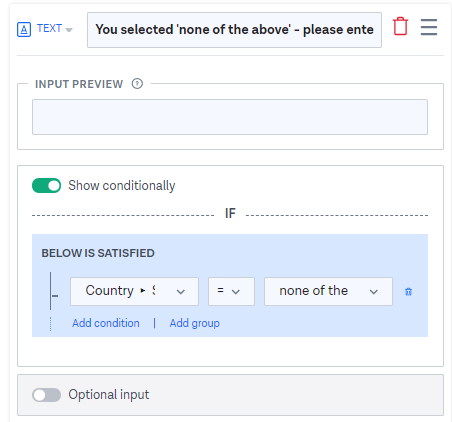Click the Show conditionally label text
Screen dimensions: 452x422
122,186
